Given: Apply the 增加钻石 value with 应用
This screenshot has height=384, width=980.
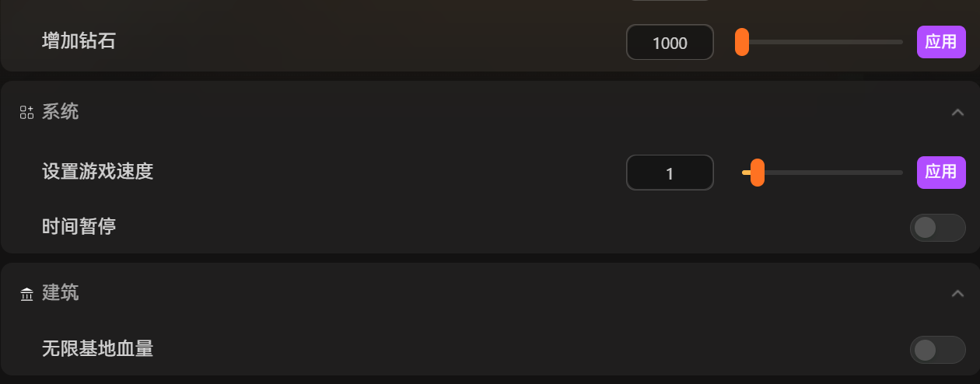Looking at the screenshot, I should pos(940,42).
